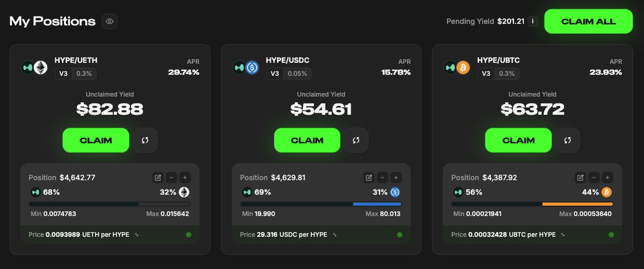This screenshot has height=269, width=644.
Task: Click the UBTC icon beside 44%
Action: pyautogui.click(x=607, y=192)
